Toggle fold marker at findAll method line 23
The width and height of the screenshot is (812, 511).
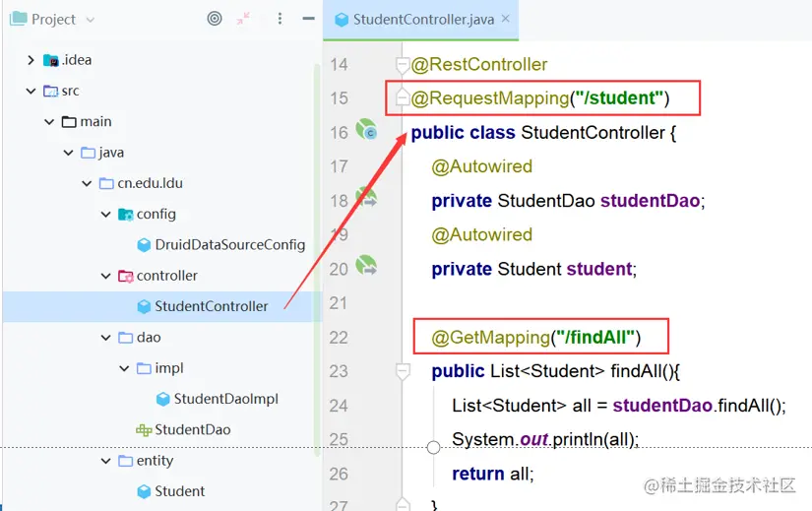coord(403,371)
